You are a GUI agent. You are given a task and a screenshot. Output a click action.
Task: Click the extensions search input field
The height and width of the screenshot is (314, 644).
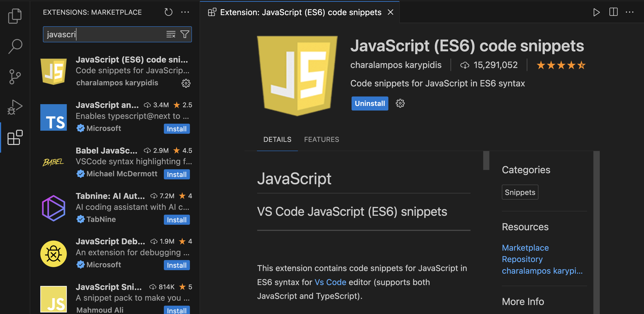pos(105,34)
